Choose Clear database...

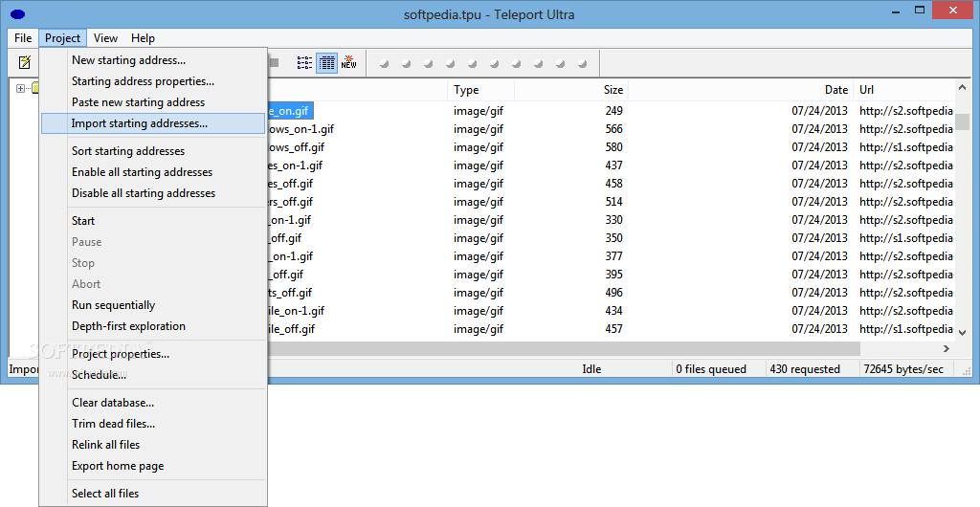click(153, 403)
